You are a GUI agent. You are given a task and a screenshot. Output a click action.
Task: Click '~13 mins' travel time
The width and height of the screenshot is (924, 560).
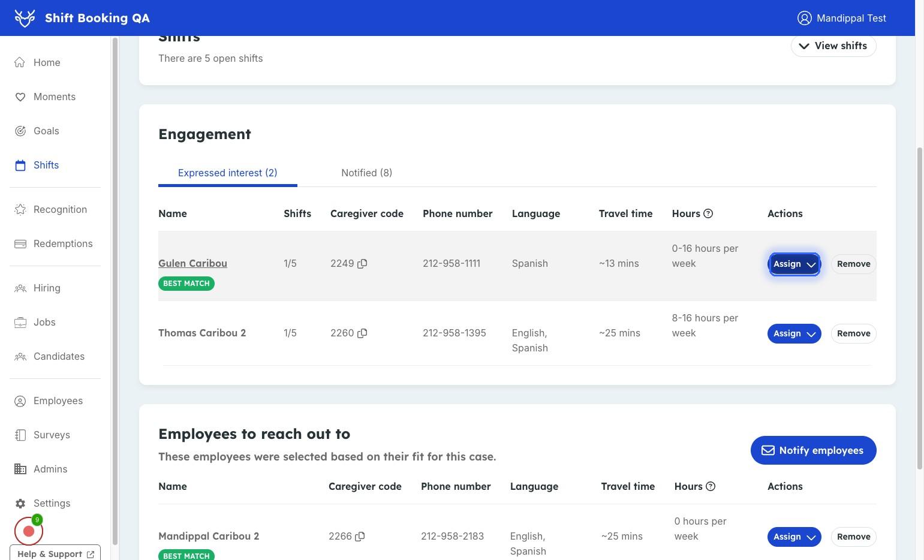[x=619, y=263]
